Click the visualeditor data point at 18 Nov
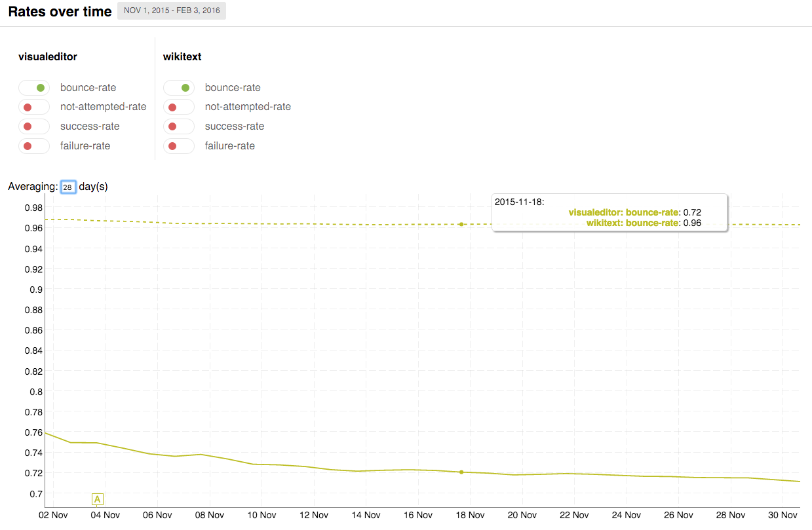Image resolution: width=812 pixels, height=530 pixels. tap(461, 472)
